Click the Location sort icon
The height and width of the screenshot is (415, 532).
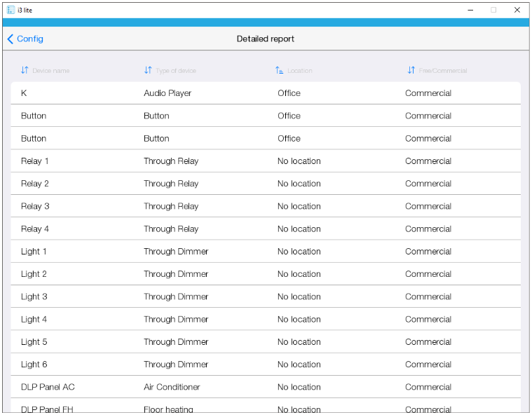coord(279,70)
